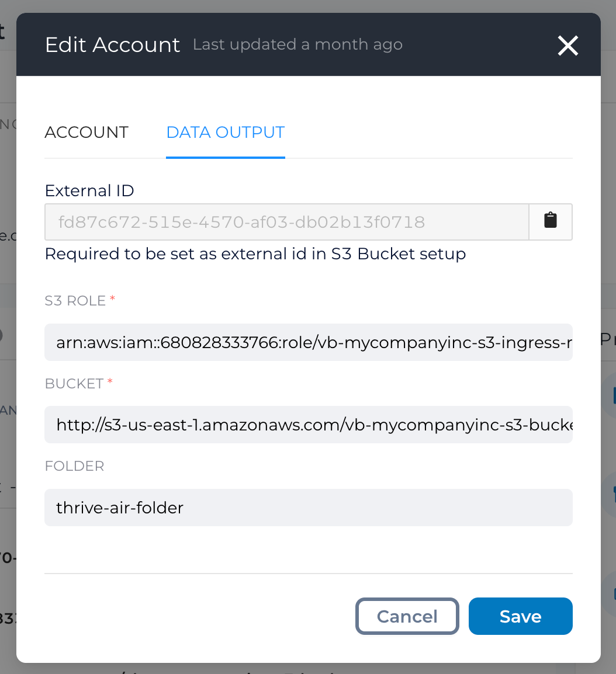Image resolution: width=616 pixels, height=674 pixels.
Task: Click the Last updated a month ago text
Action: (x=297, y=44)
